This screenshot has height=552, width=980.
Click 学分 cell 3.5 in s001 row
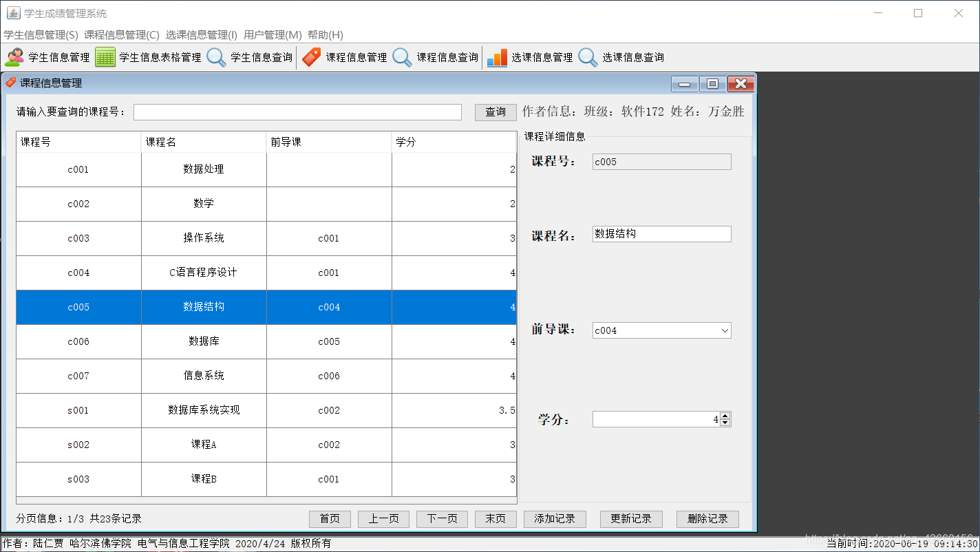[x=454, y=410]
